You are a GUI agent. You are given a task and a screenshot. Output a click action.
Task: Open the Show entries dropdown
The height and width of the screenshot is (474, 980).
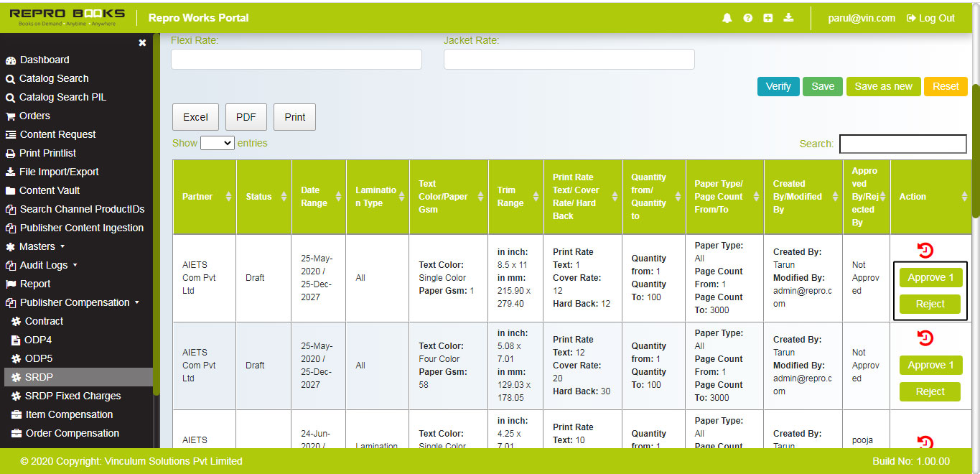[x=217, y=143]
